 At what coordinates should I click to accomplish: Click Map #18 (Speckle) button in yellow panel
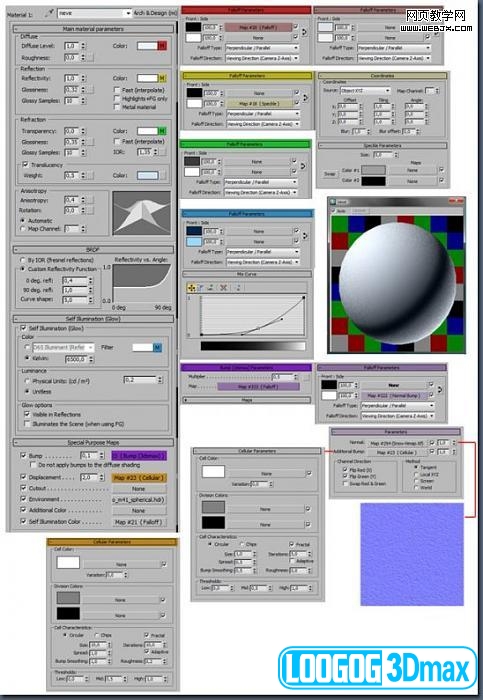pyautogui.click(x=259, y=104)
